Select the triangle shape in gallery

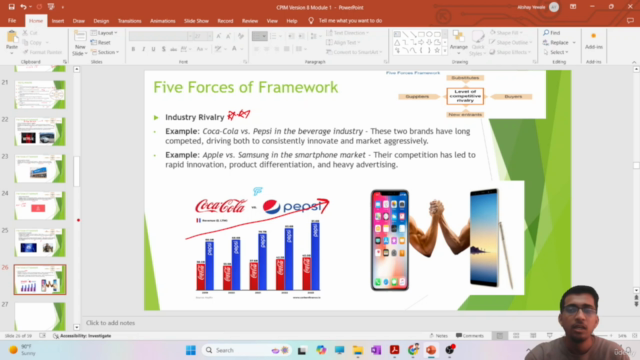[x=397, y=42]
